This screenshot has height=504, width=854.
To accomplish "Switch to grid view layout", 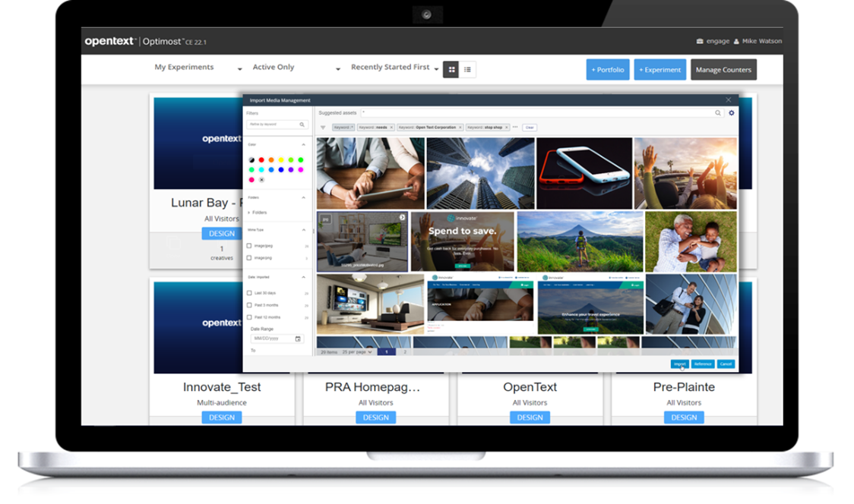I will click(x=451, y=70).
